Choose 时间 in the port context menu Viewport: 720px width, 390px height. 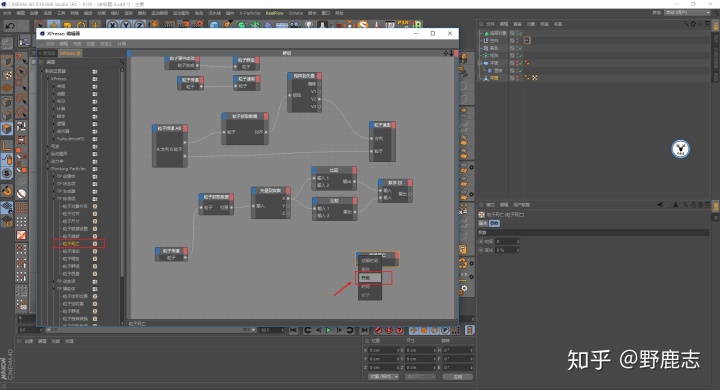[370, 287]
